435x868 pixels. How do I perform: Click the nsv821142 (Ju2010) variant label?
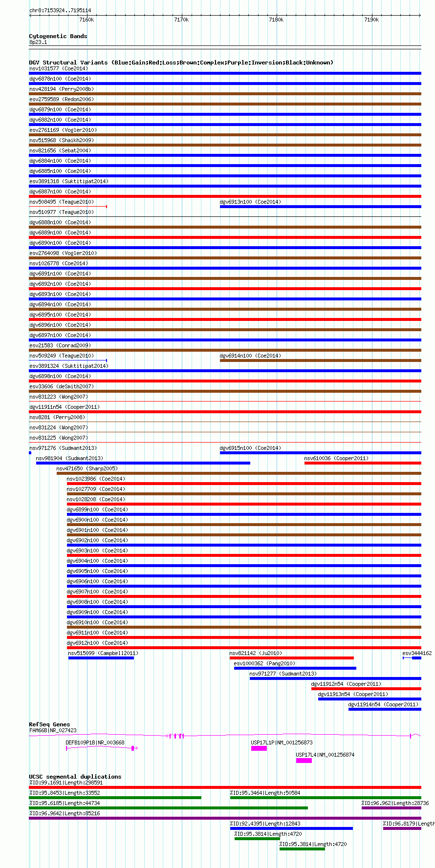pos(256,653)
